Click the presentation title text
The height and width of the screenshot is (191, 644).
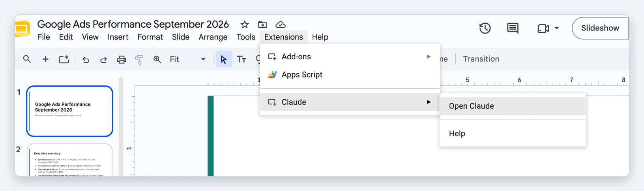(x=133, y=24)
